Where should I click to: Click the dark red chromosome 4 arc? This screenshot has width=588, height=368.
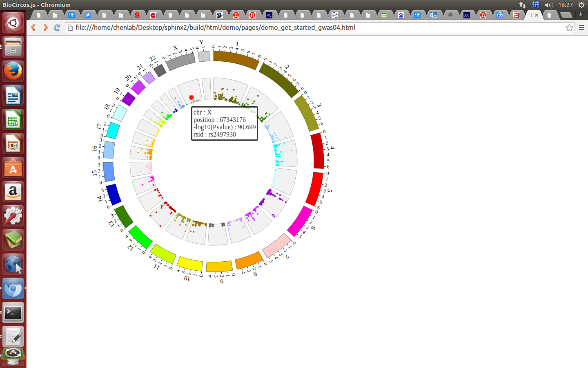[x=318, y=150]
